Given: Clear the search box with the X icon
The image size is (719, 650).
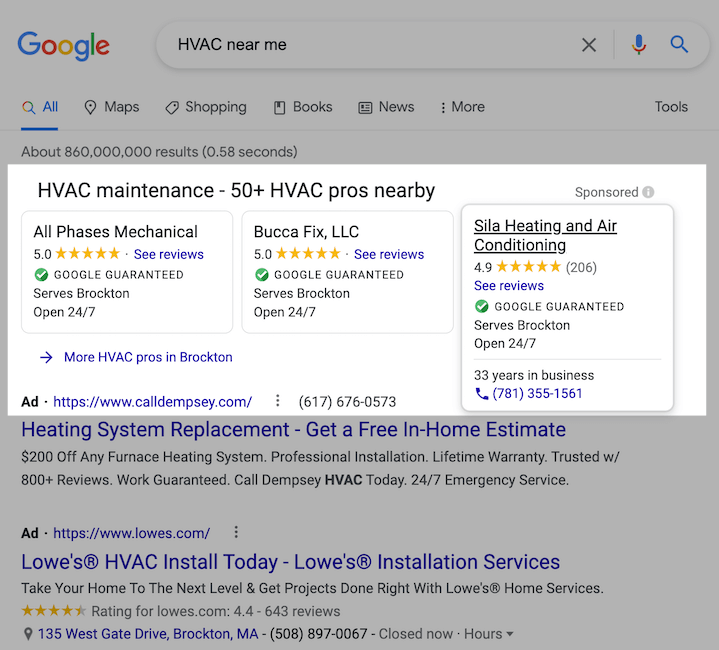Looking at the screenshot, I should coord(589,45).
